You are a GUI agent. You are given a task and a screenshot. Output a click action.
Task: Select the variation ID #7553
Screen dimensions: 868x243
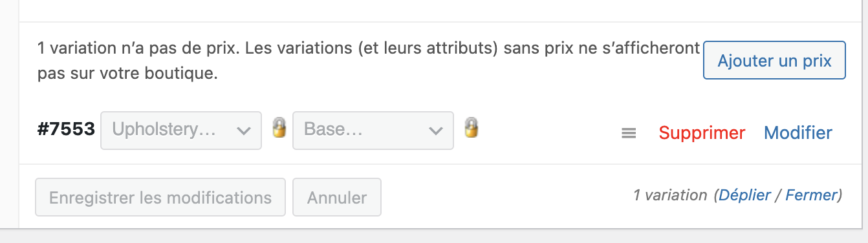click(x=66, y=130)
